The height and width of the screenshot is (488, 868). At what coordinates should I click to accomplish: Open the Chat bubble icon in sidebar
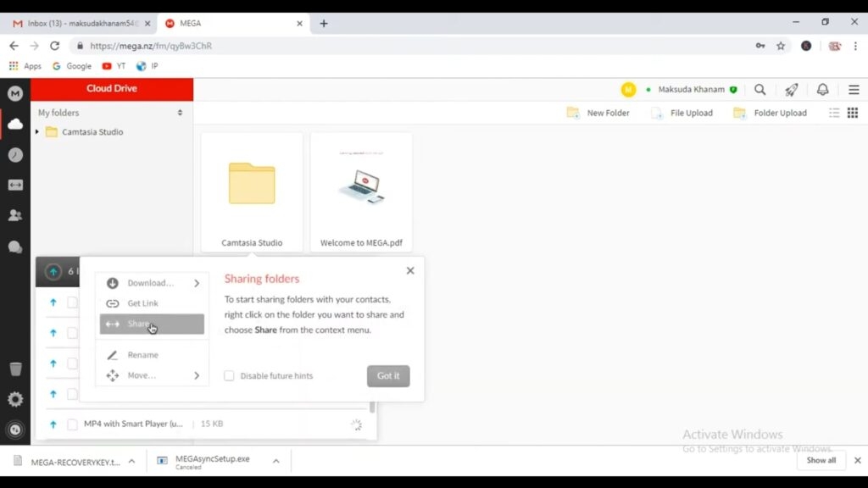(15, 247)
